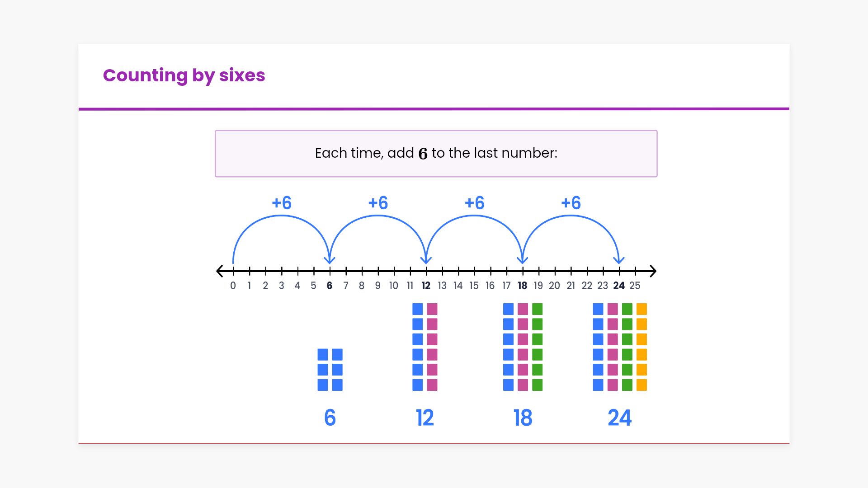Screen dimensions: 868x488
Task: Click the "Each time, add 6" instruction box
Action: pyautogui.click(x=436, y=154)
